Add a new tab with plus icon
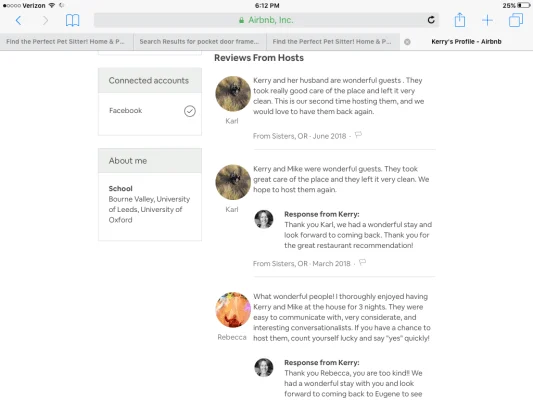 487,20
